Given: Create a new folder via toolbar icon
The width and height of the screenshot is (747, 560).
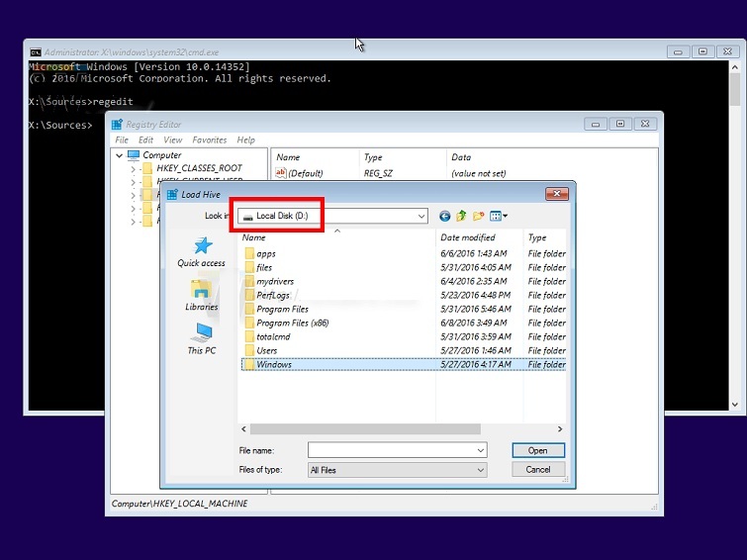Looking at the screenshot, I should (479, 216).
